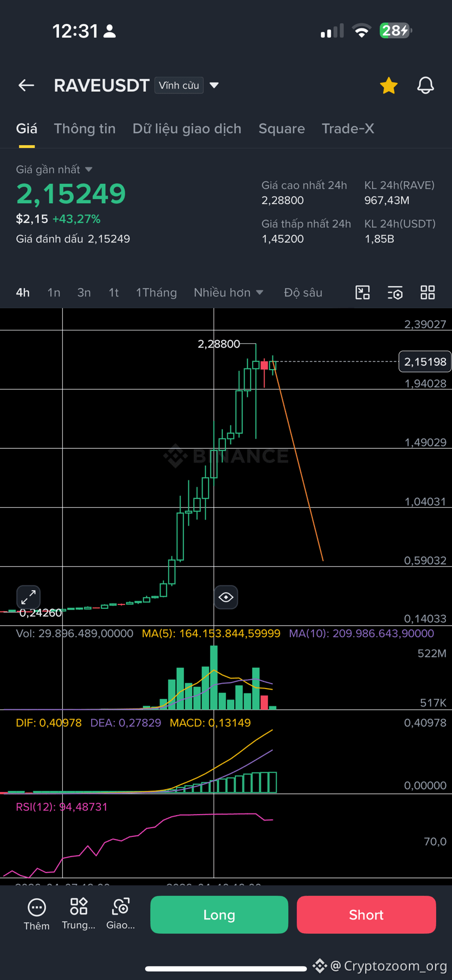Tap the iOS home indicator bar
Image resolution: width=452 pixels, height=980 pixels.
[225, 969]
